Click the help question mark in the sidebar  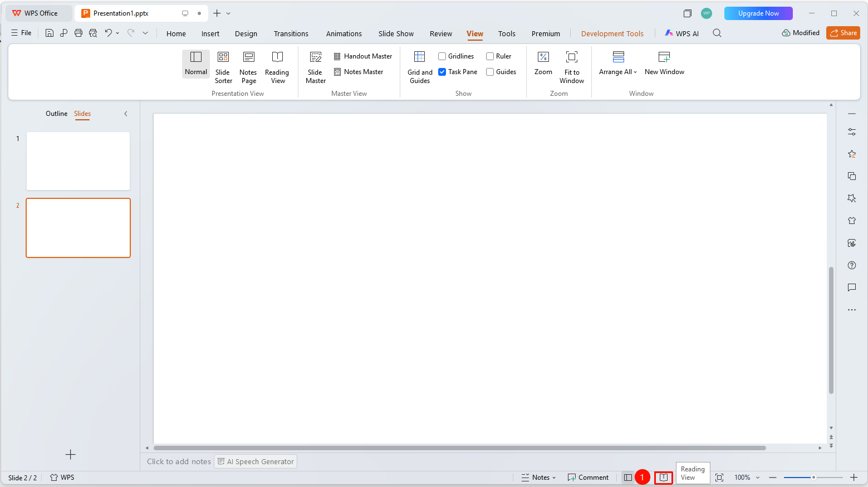852,265
